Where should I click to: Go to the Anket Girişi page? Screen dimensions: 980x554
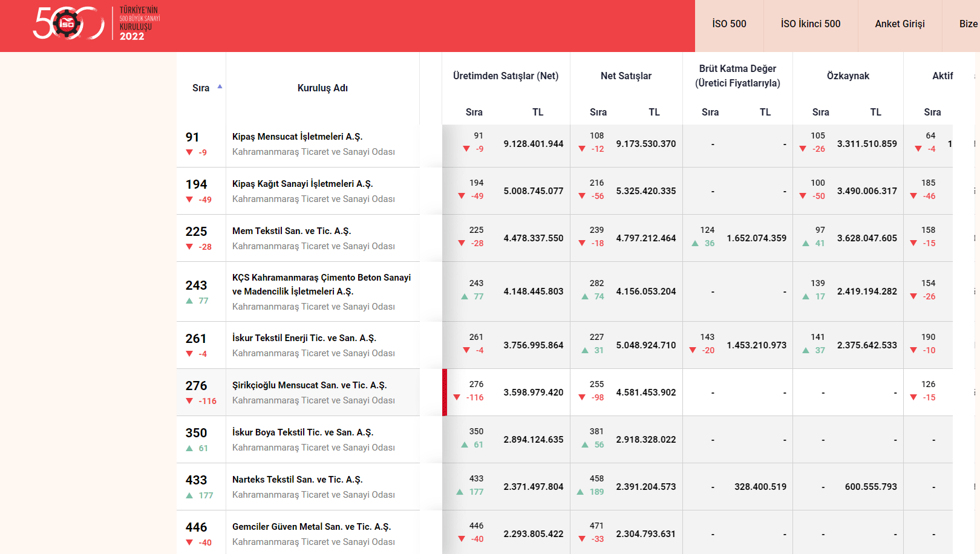pyautogui.click(x=900, y=24)
